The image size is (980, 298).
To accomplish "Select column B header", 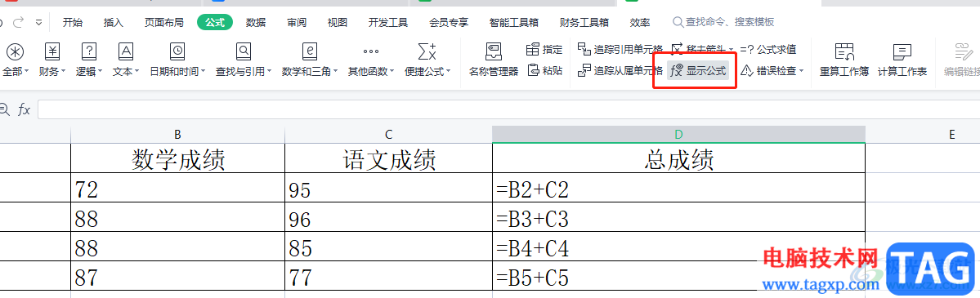I will (x=177, y=135).
